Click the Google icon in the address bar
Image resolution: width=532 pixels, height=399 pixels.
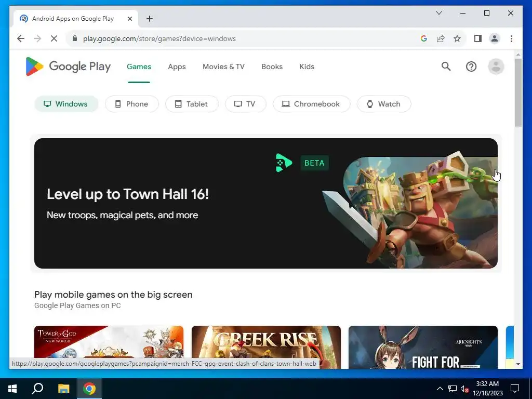click(424, 38)
